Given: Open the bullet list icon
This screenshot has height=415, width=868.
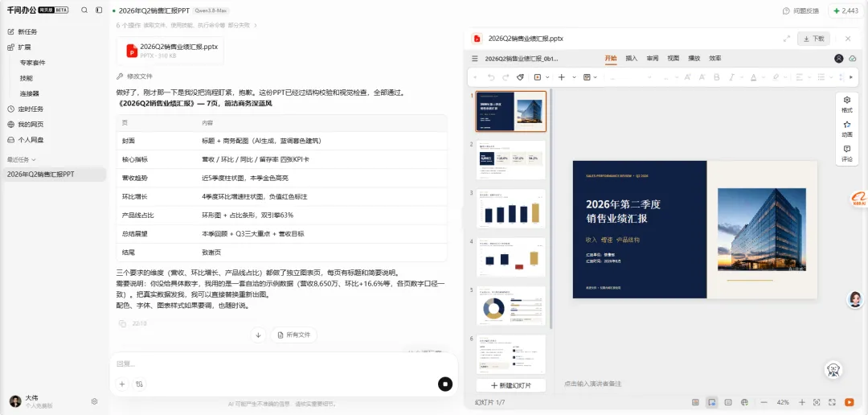Looking at the screenshot, I should coord(821,77).
